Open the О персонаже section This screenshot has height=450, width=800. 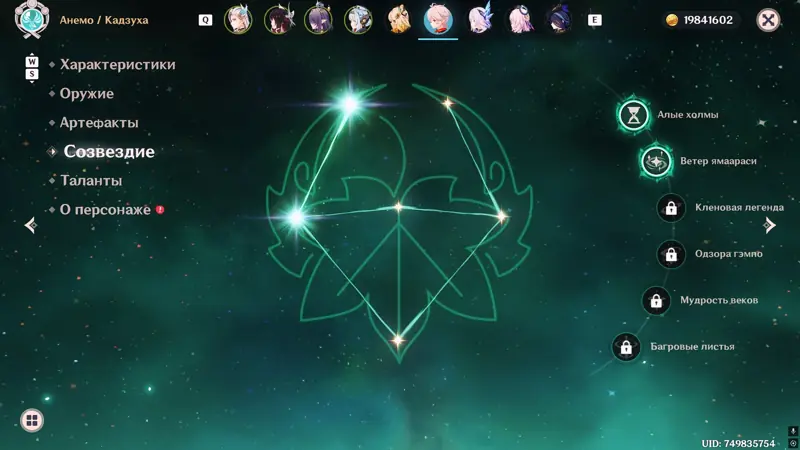point(105,210)
